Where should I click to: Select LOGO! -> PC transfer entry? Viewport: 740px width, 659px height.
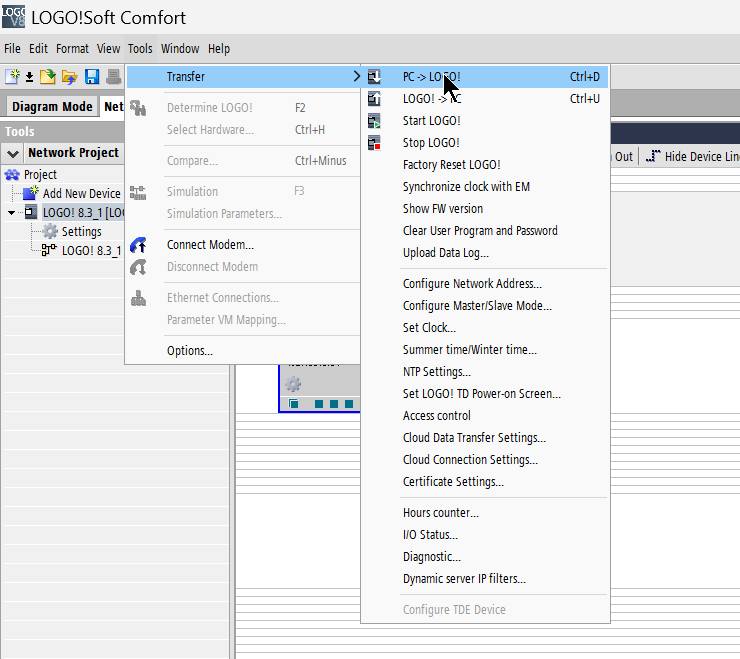click(x=485, y=99)
